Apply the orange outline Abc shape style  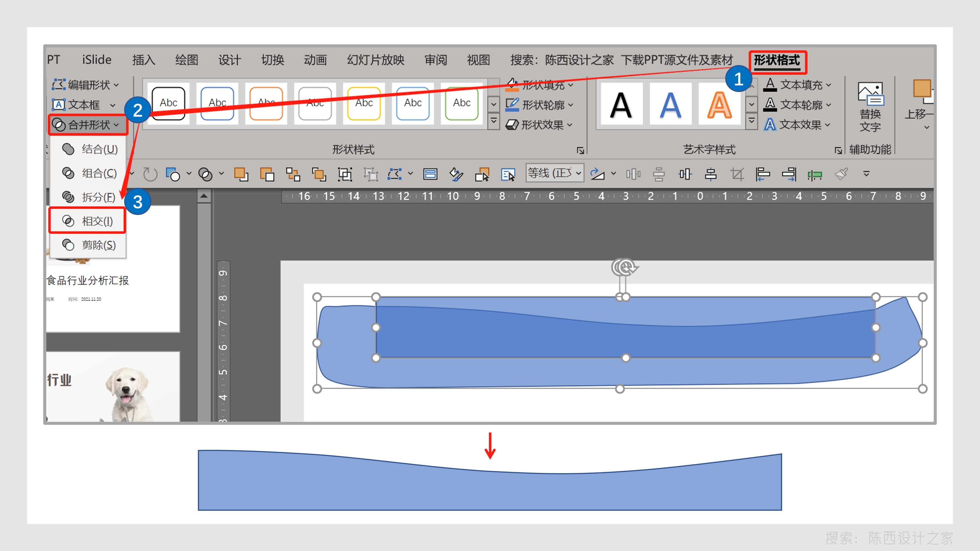click(x=266, y=103)
